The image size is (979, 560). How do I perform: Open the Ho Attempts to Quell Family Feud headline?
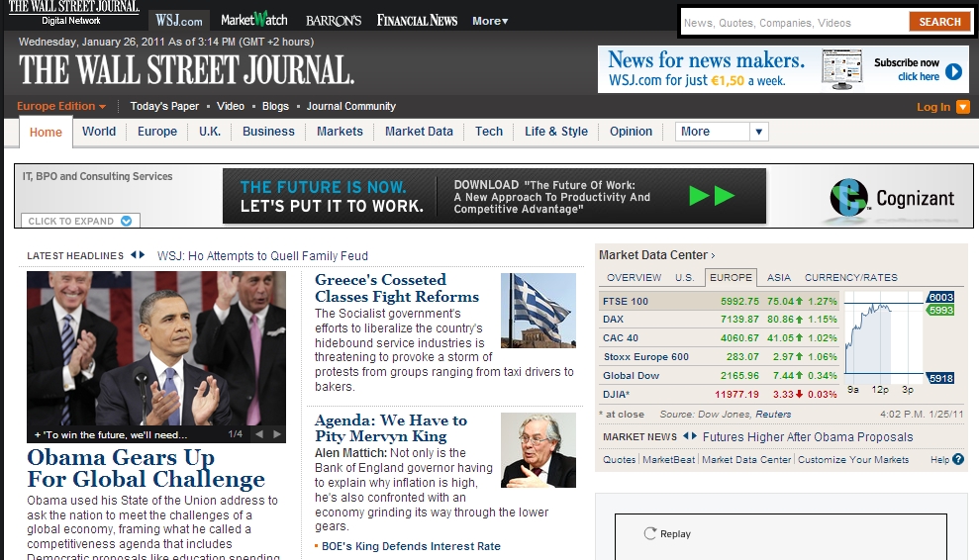(262, 256)
